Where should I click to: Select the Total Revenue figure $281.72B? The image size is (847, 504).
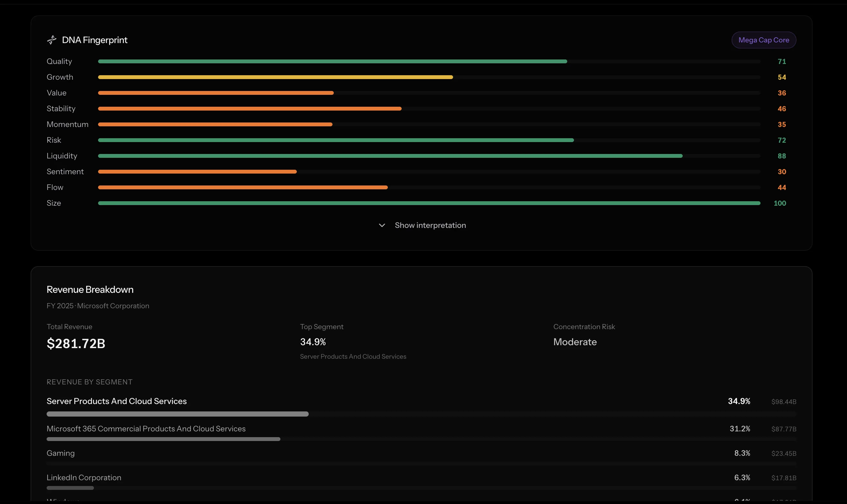point(76,343)
